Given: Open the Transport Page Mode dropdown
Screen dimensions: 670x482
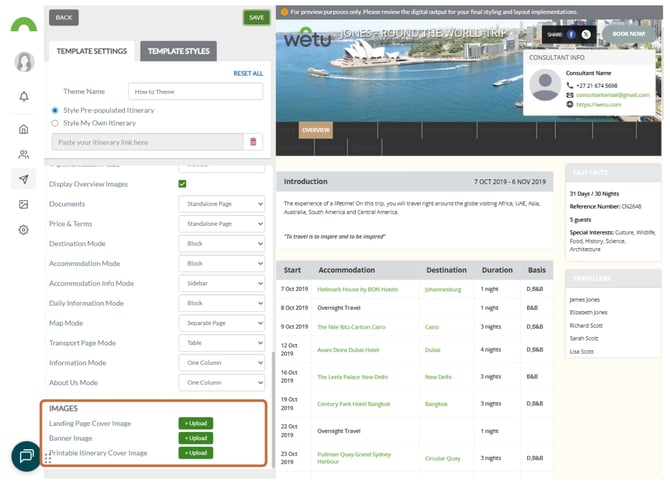Looking at the screenshot, I should point(221,343).
